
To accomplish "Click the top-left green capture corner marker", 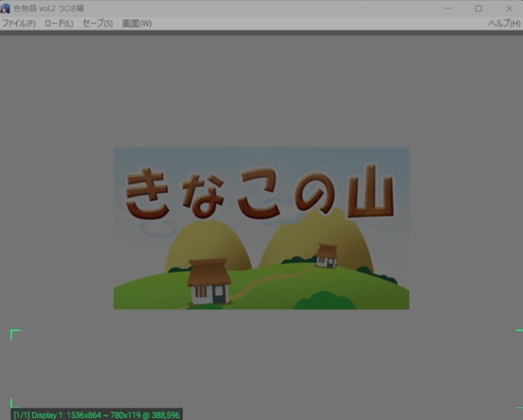I will (15, 334).
